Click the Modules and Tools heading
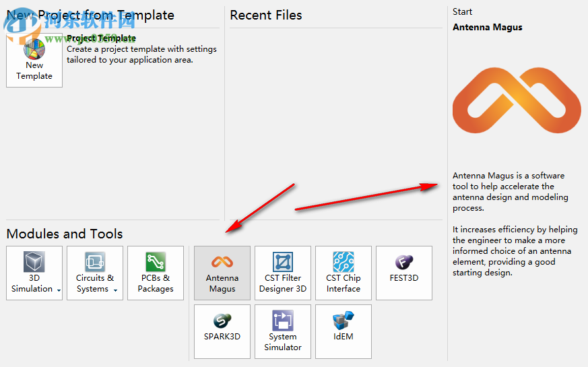 [65, 234]
